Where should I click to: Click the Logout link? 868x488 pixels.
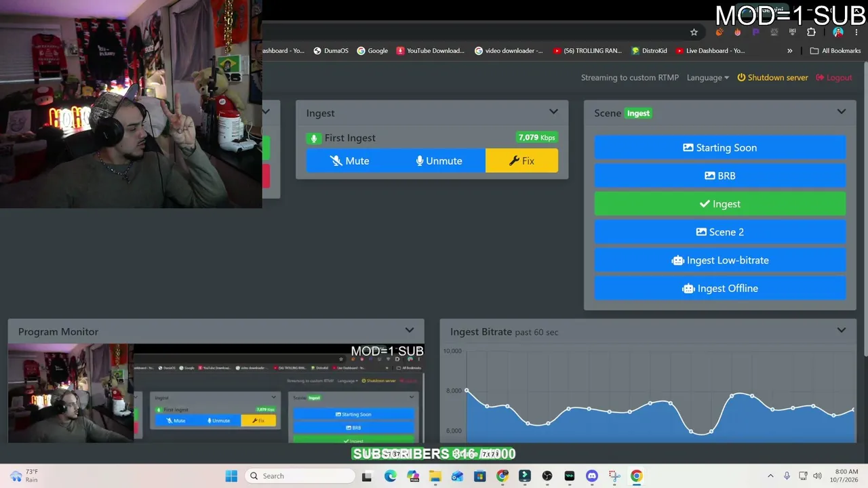coord(834,77)
